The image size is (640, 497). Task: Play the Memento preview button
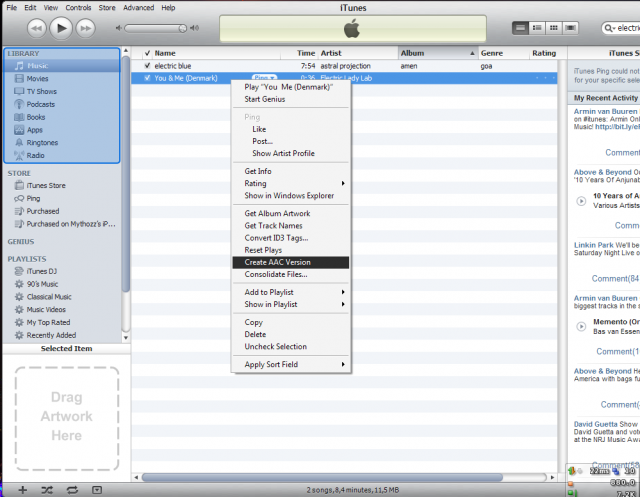point(581,326)
